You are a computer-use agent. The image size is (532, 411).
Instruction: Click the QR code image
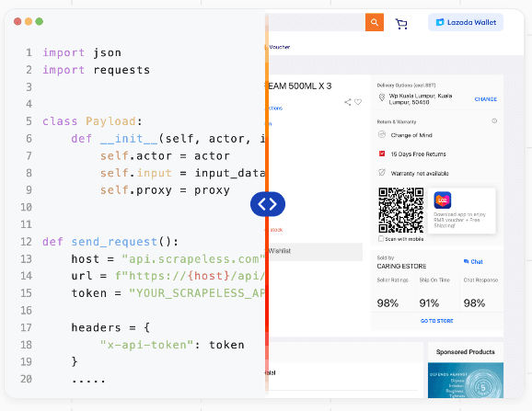[x=401, y=210]
